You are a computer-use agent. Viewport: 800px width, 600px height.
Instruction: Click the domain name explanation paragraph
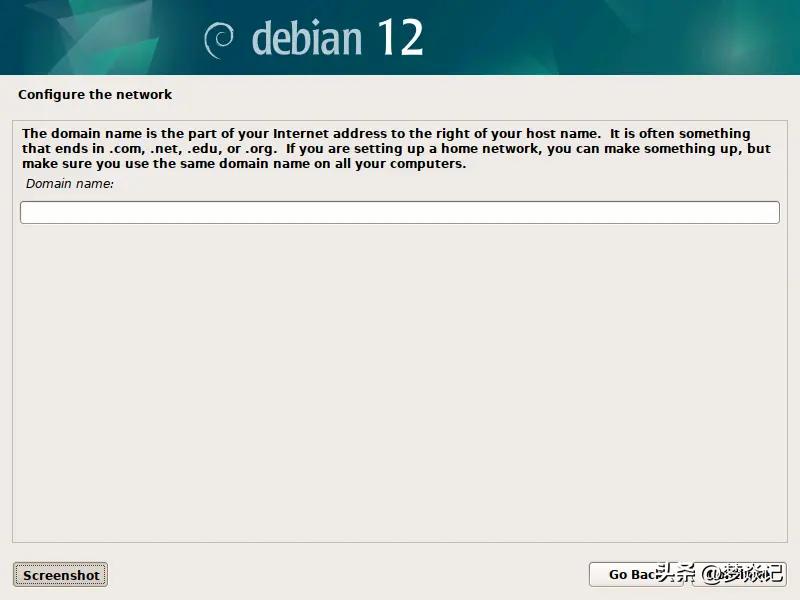(x=396, y=148)
